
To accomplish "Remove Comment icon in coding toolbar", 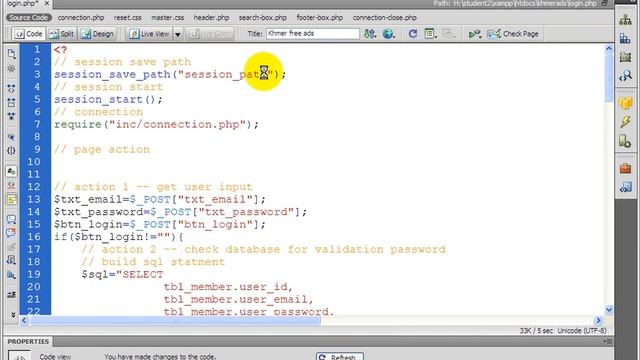I will click(11, 233).
